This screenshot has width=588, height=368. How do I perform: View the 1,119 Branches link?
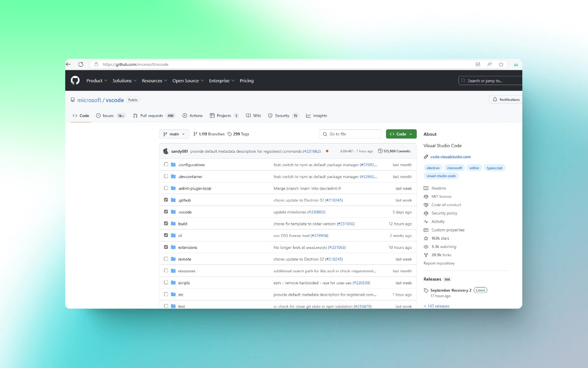pos(209,134)
